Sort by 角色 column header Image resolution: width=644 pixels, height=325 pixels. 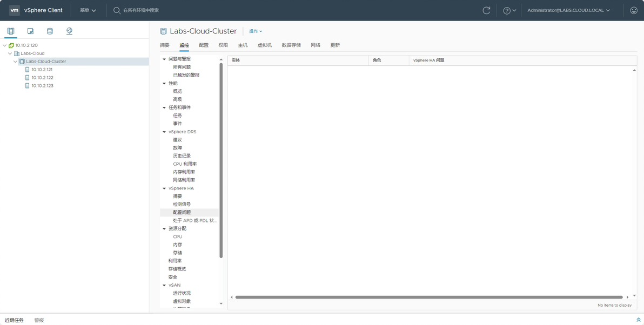[x=389, y=60]
